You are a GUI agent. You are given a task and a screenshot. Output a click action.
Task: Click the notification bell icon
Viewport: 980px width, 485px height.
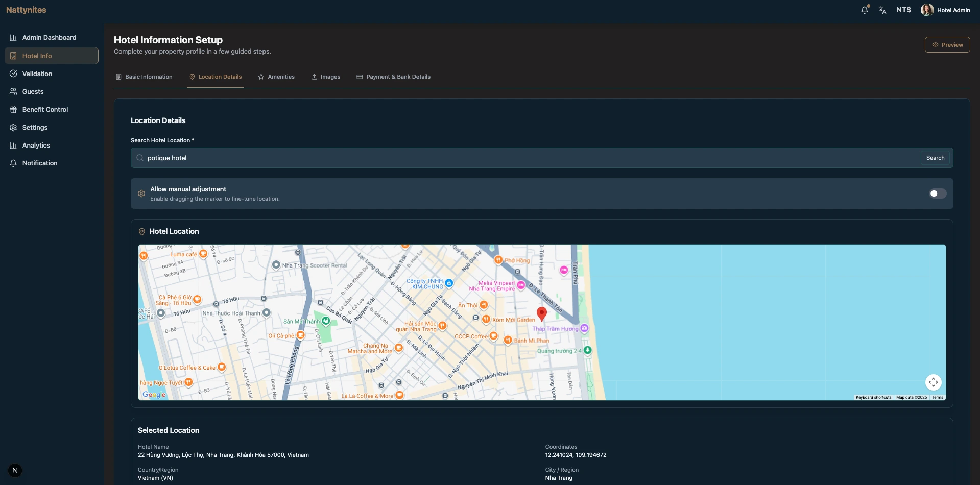click(x=864, y=10)
